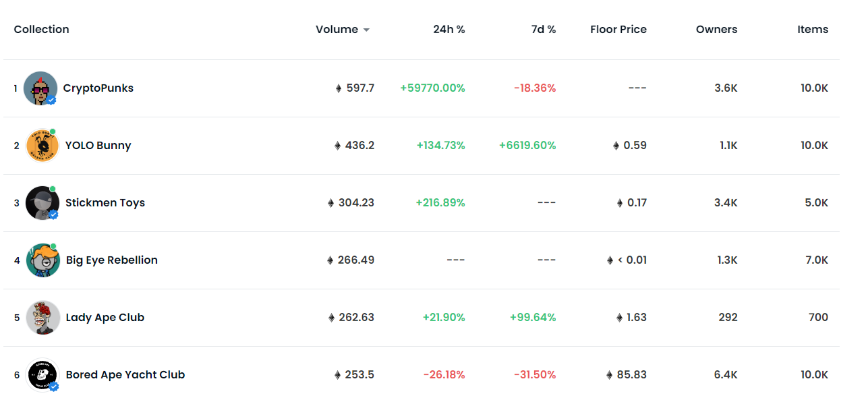The image size is (868, 402).
Task: Click rank number 3 beside Stickmen Toys
Action: coord(16,203)
